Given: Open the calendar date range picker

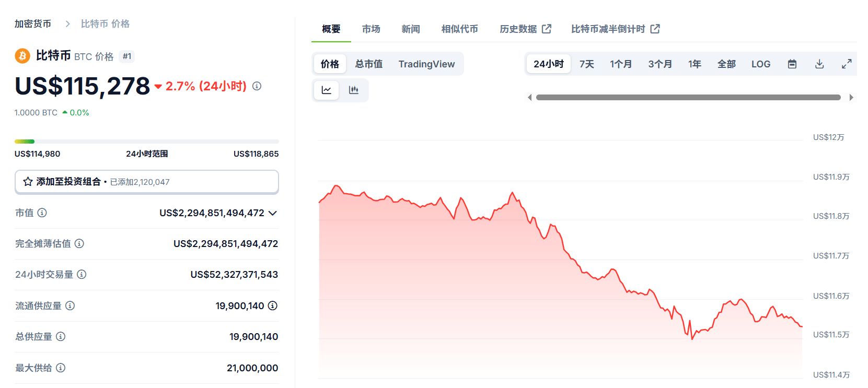Looking at the screenshot, I should coord(792,64).
